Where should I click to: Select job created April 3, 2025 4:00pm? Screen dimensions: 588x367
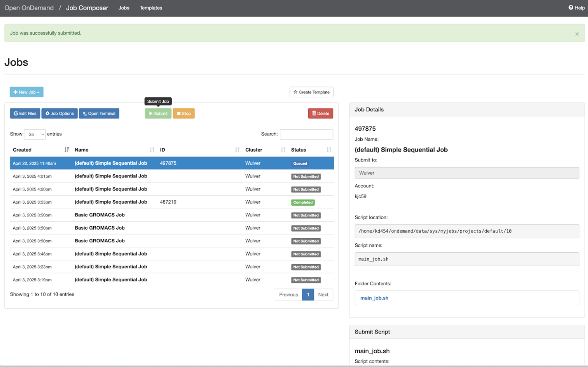(172, 189)
